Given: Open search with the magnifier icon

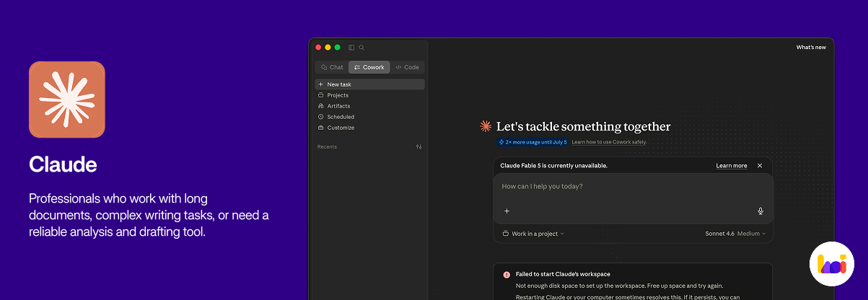Looking at the screenshot, I should coord(361,48).
